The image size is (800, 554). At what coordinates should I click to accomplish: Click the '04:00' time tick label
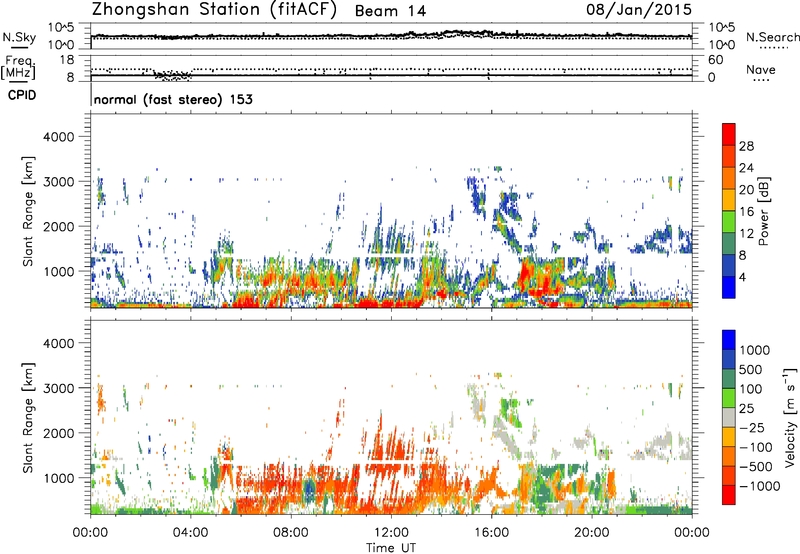190,533
